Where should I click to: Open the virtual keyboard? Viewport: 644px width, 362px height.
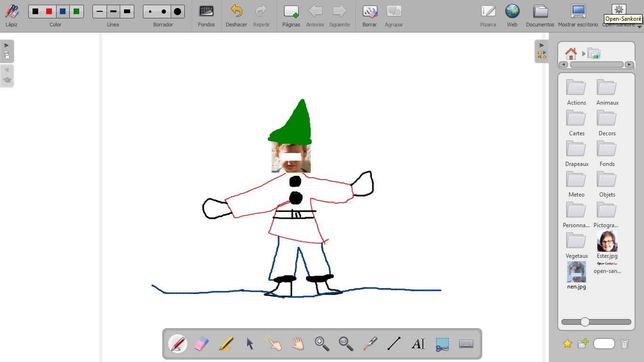coord(466,344)
